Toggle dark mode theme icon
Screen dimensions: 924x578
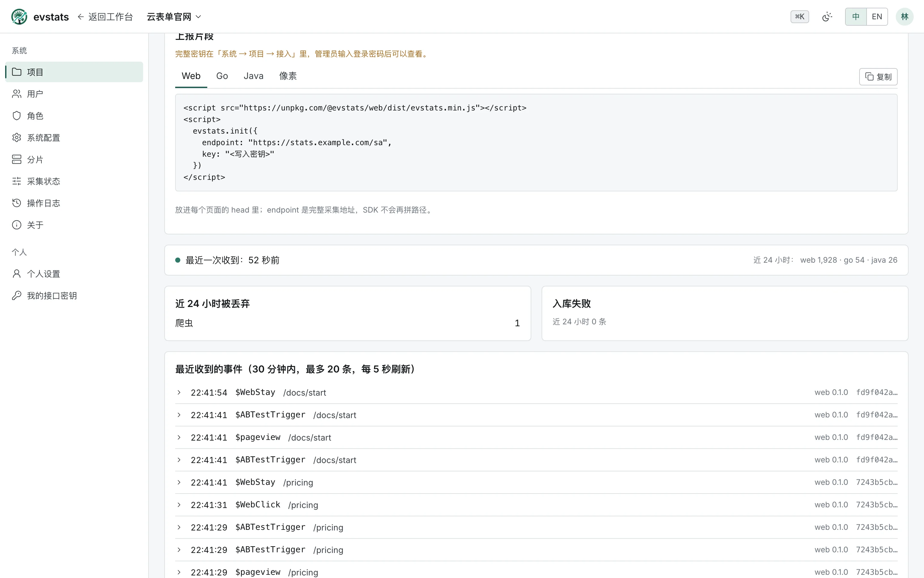tap(827, 16)
